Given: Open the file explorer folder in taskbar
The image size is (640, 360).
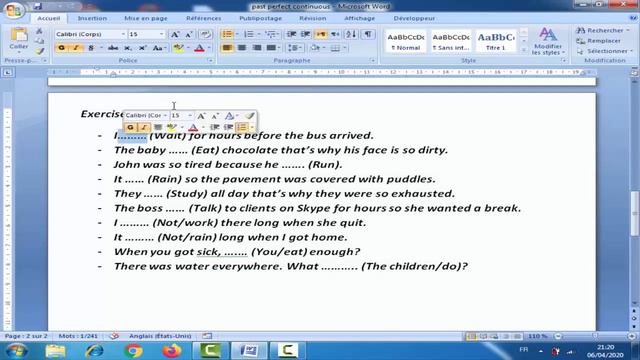Looking at the screenshot, I should [55, 351].
